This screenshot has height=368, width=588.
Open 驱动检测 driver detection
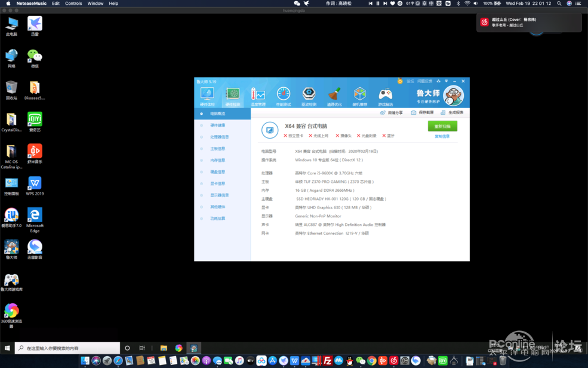tap(309, 96)
